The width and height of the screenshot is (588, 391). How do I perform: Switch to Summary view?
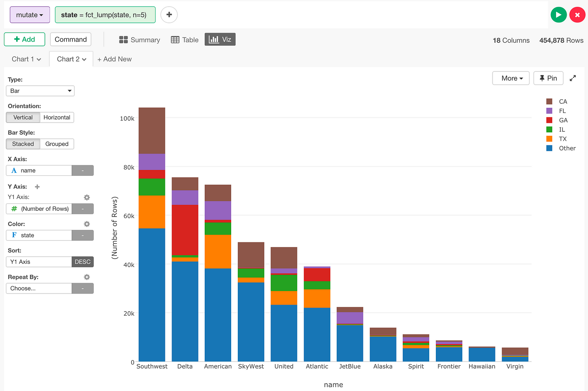140,40
